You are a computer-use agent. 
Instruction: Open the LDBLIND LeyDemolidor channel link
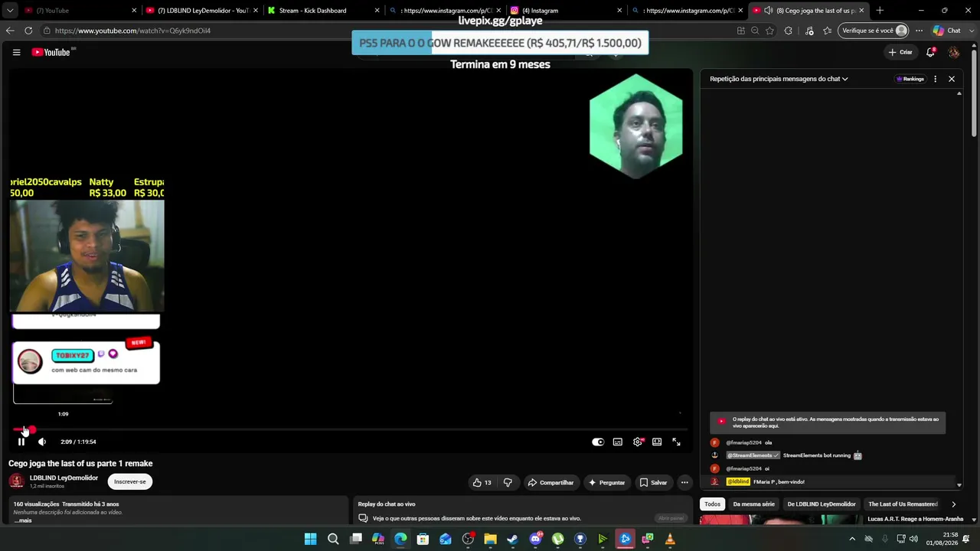coord(64,478)
